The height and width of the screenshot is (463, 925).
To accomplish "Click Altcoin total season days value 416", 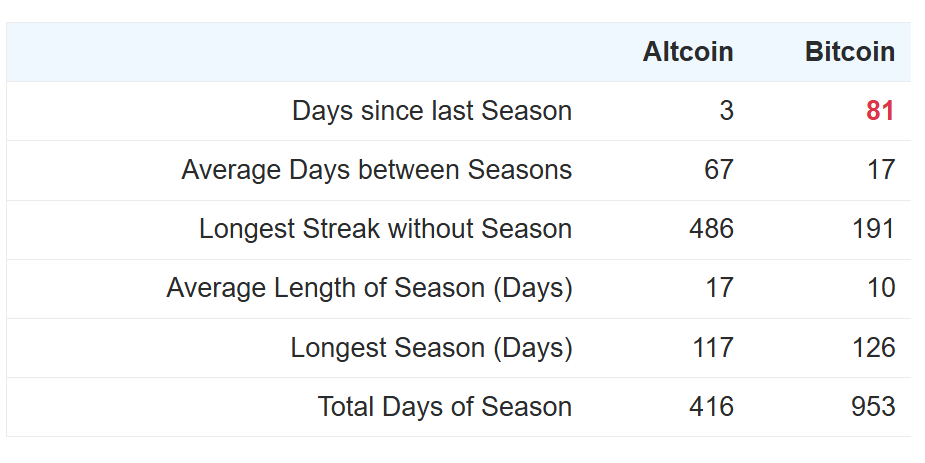I will click(711, 407).
